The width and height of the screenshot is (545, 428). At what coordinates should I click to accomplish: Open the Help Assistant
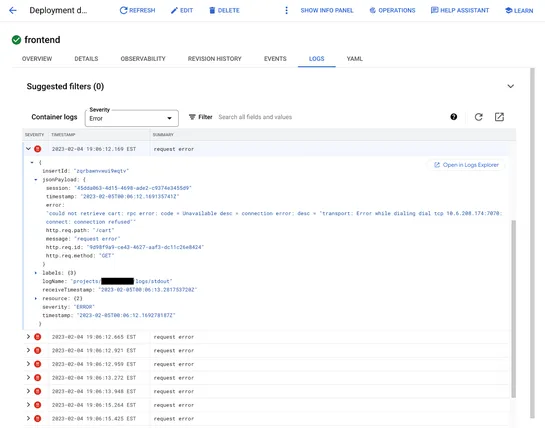pos(459,10)
